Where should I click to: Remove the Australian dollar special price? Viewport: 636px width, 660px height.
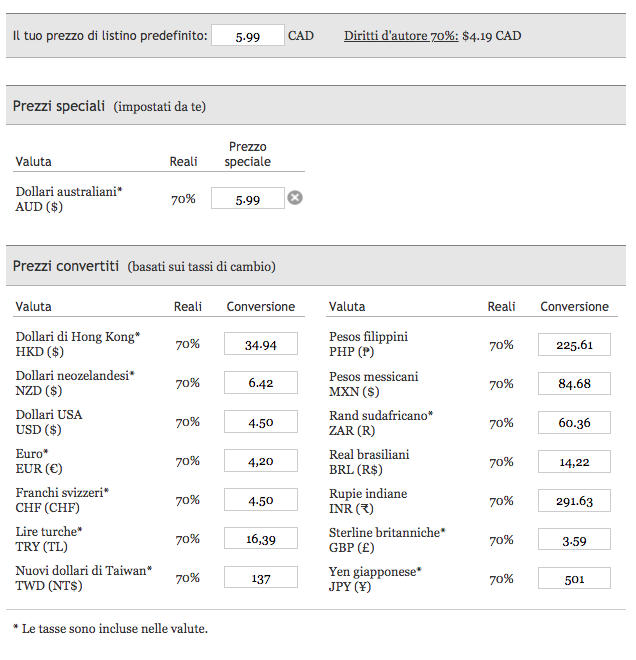pyautogui.click(x=295, y=198)
